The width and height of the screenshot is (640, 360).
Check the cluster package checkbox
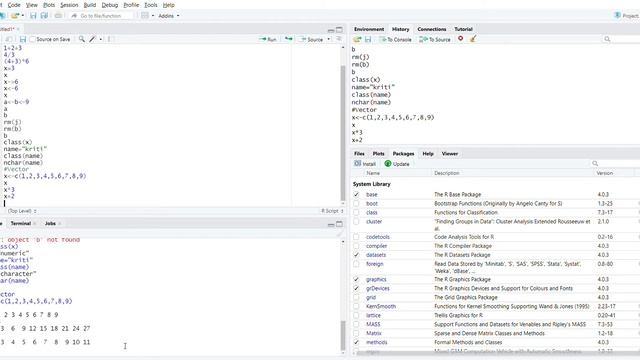click(x=356, y=222)
